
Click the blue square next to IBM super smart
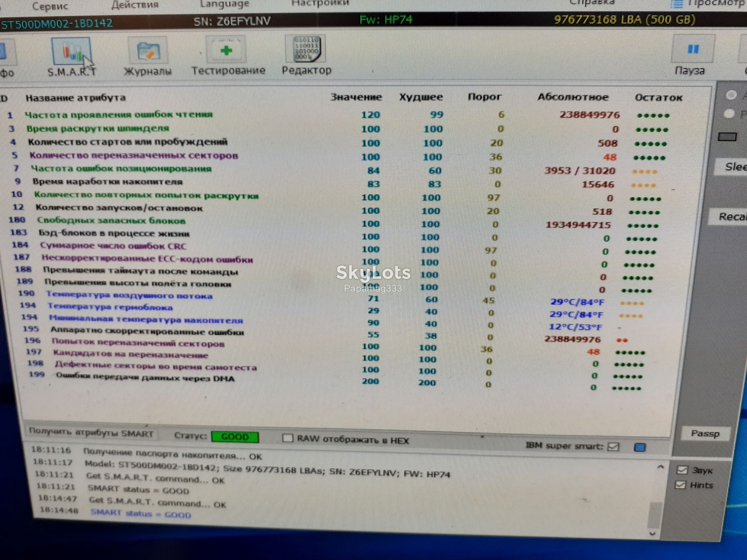click(640, 447)
